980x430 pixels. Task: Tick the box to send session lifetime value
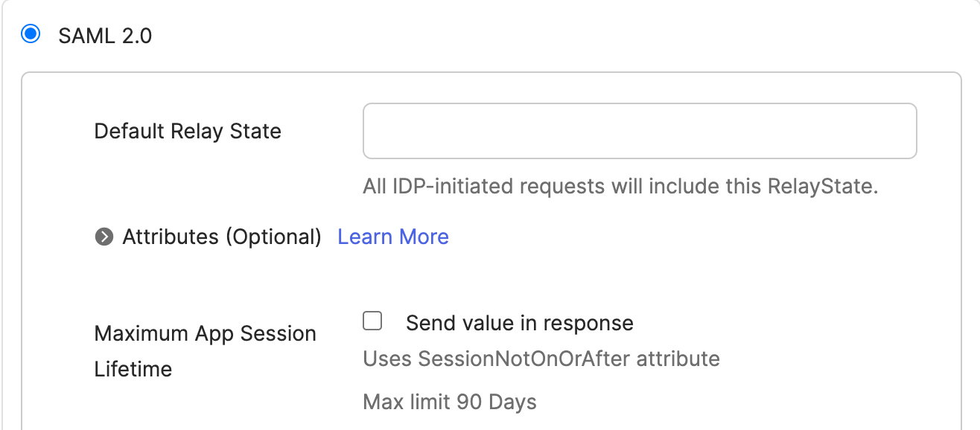372,321
